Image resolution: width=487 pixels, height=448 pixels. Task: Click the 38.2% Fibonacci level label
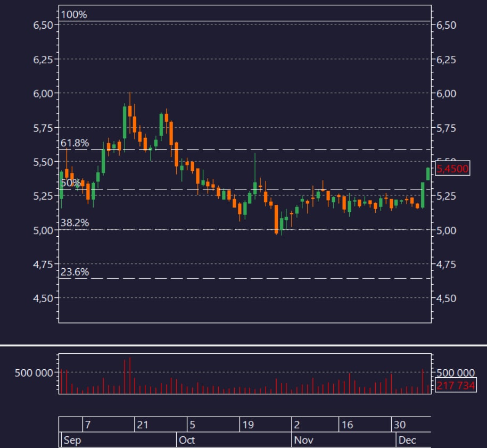[75, 222]
